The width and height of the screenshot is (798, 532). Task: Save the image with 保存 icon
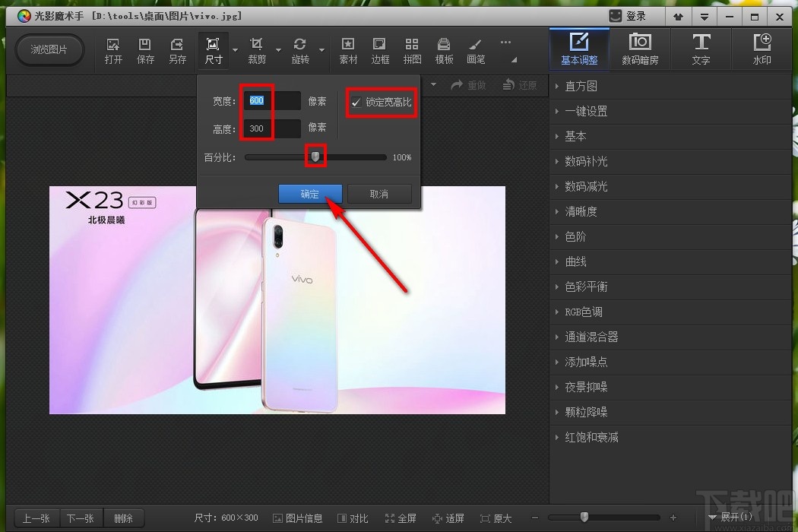(145, 51)
